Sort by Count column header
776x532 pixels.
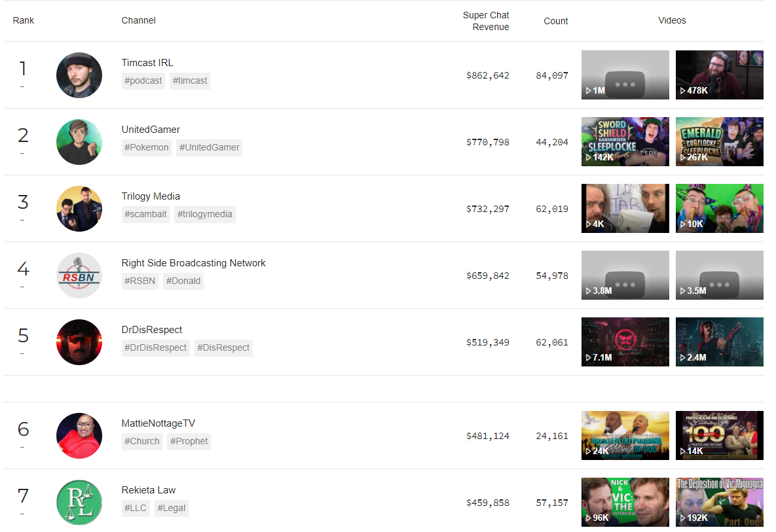pos(556,21)
